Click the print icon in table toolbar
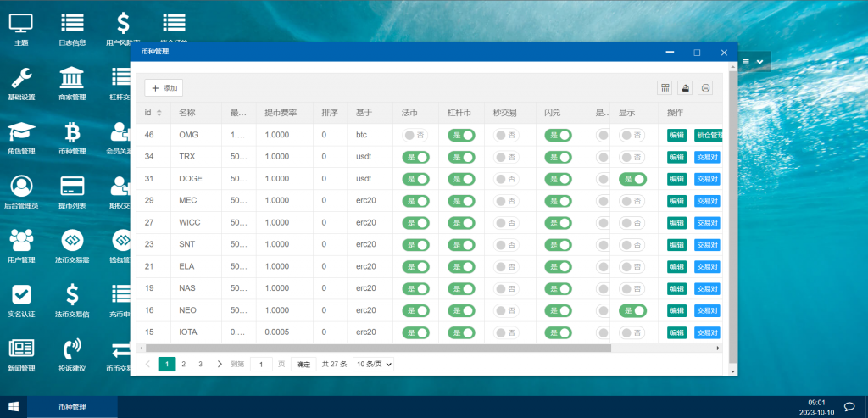 point(705,87)
